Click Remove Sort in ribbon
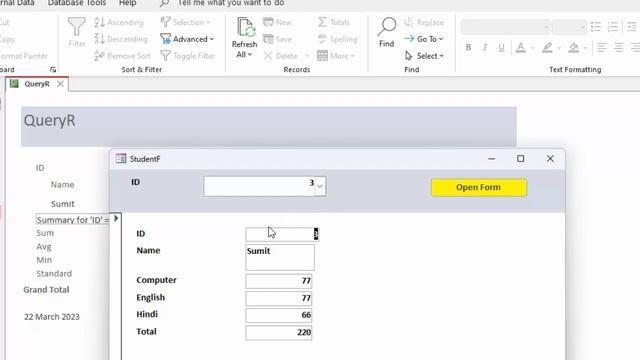The image size is (640, 360). (x=122, y=56)
